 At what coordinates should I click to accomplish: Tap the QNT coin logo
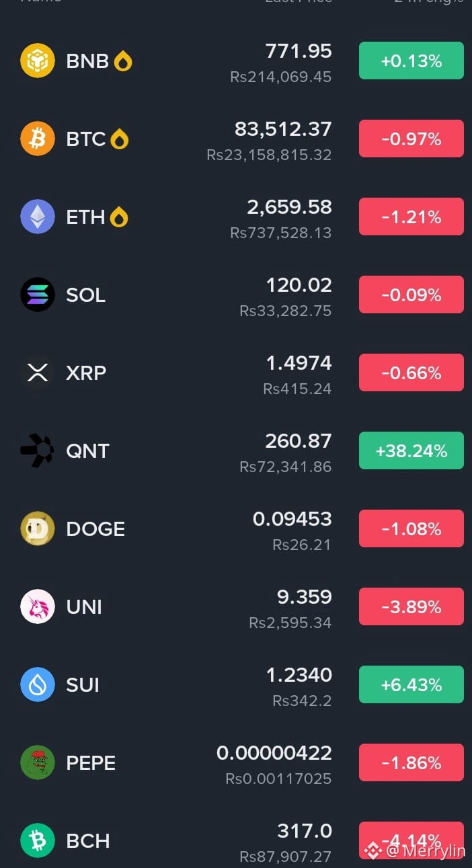coord(37,450)
